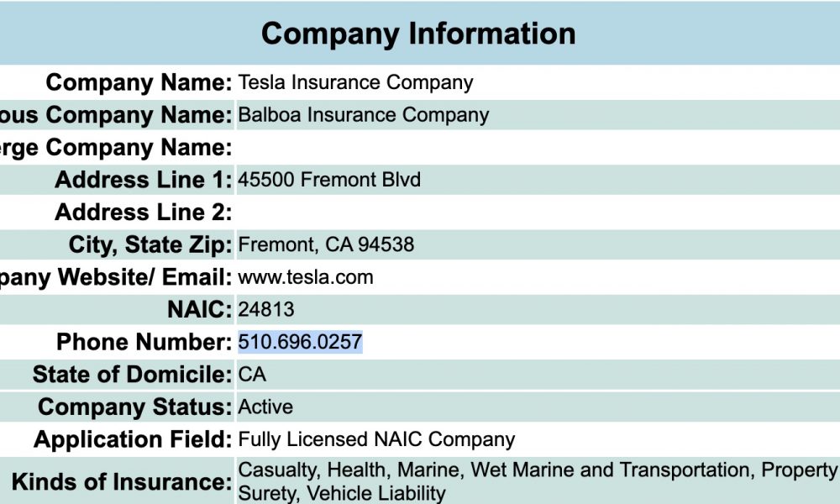Click the Company Status label
This screenshot has height=504, width=840.
pyautogui.click(x=135, y=407)
